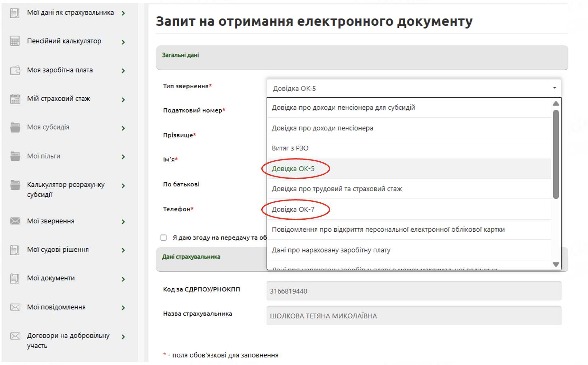Screen dimensions: 588x365
Task: Click the document icon beside Мої документи
Action: 15,279
